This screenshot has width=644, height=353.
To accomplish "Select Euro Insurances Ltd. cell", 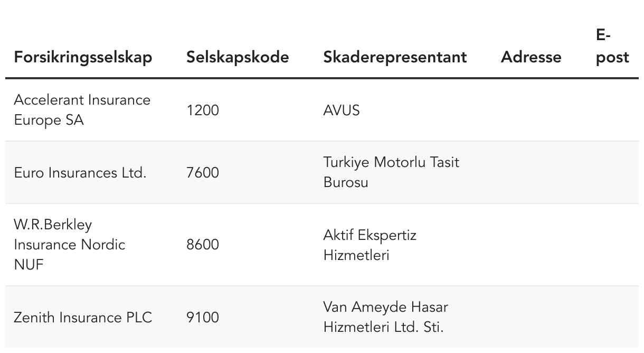I will pyautogui.click(x=80, y=173).
